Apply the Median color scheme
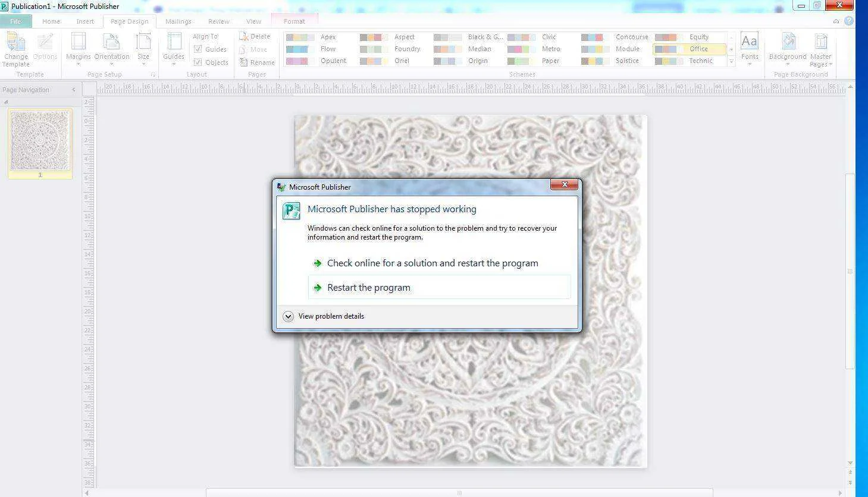This screenshot has width=868, height=497. tap(467, 49)
